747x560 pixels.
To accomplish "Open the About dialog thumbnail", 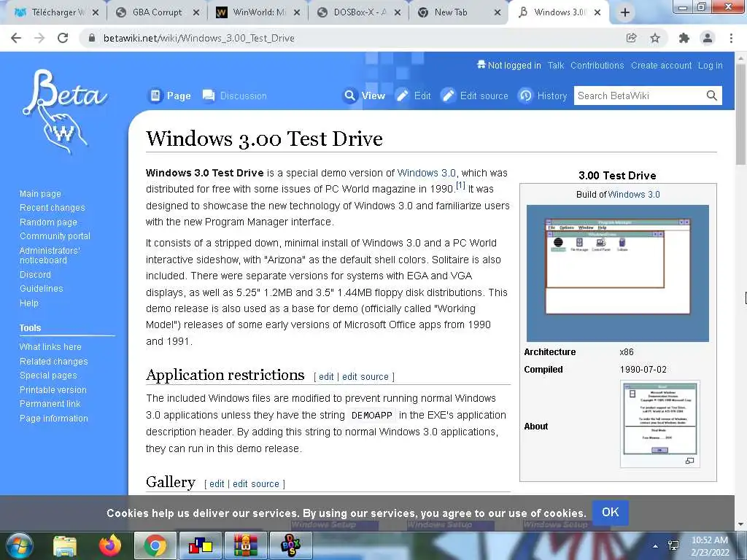I will point(659,418).
